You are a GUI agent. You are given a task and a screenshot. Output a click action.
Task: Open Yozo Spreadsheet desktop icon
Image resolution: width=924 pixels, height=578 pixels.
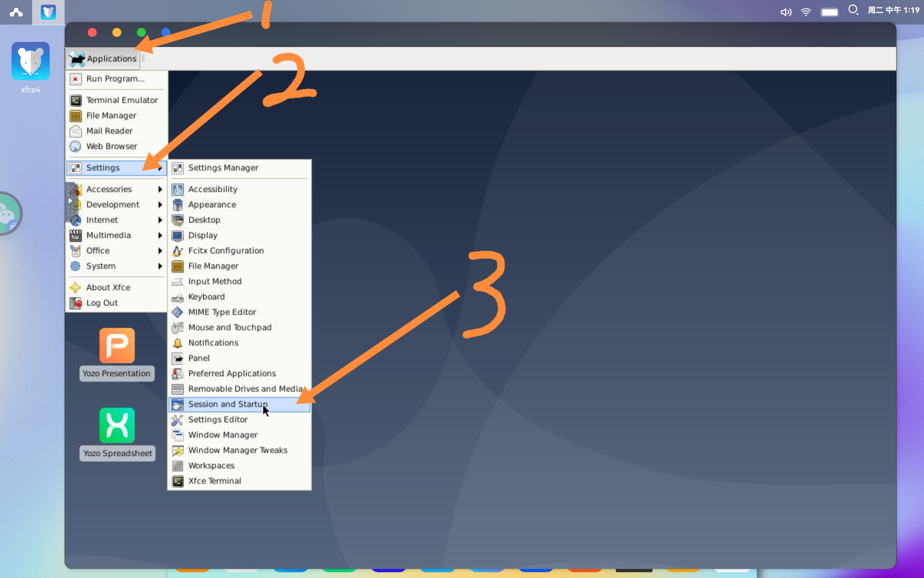pos(117,426)
